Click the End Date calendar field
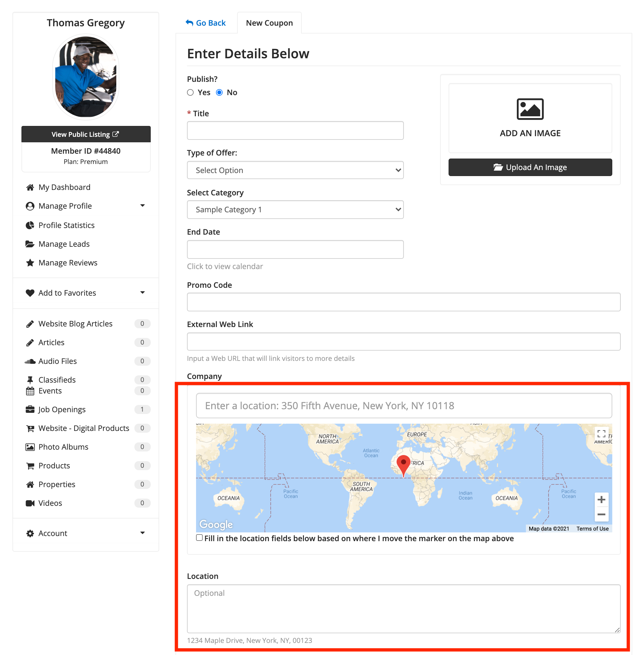 tap(295, 249)
